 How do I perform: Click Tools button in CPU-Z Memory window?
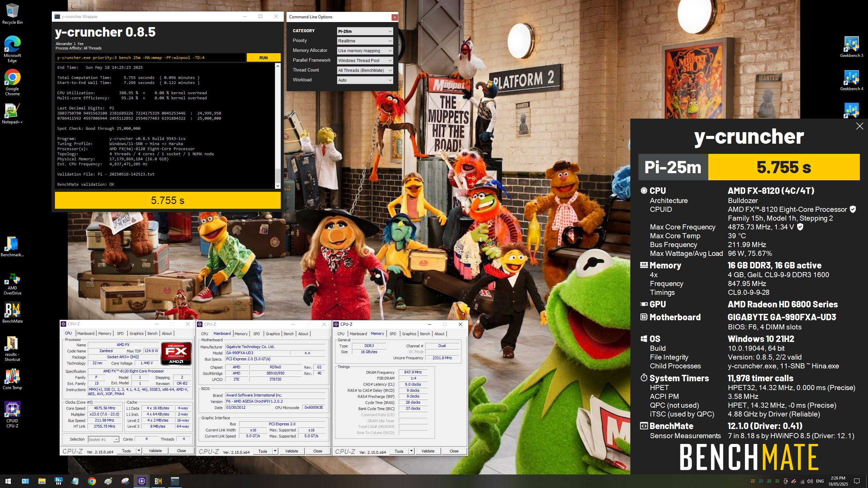click(399, 451)
